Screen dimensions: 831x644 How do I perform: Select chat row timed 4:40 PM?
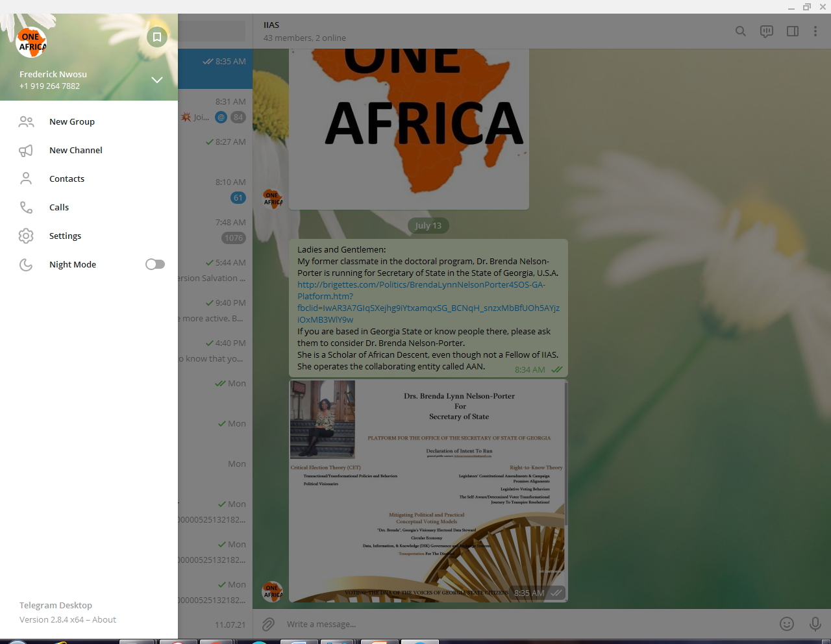click(x=215, y=351)
